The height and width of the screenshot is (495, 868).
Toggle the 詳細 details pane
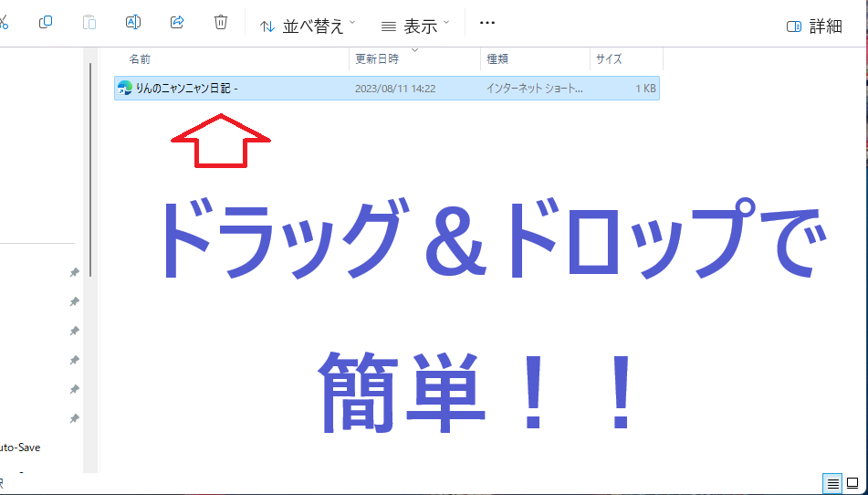814,26
